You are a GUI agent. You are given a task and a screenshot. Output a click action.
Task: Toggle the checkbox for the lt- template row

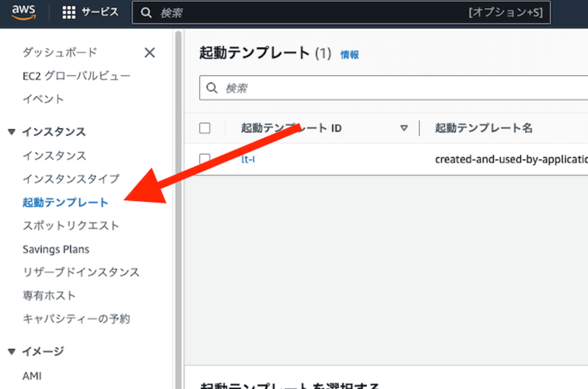[205, 159]
